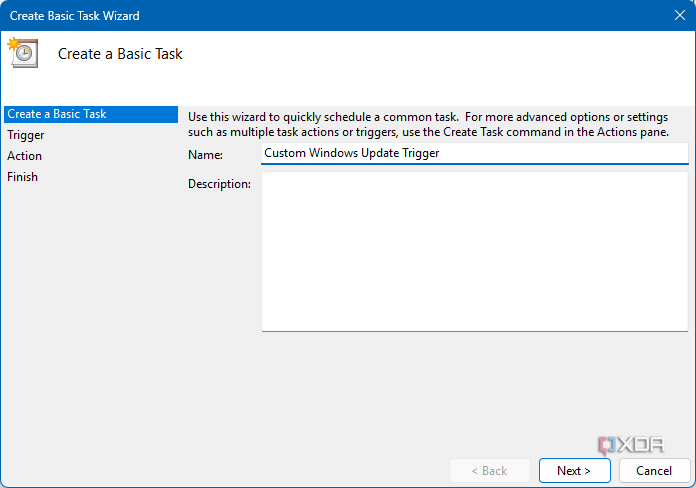The width and height of the screenshot is (696, 488).
Task: Click the wizard instructions paragraph
Action: pos(428,124)
